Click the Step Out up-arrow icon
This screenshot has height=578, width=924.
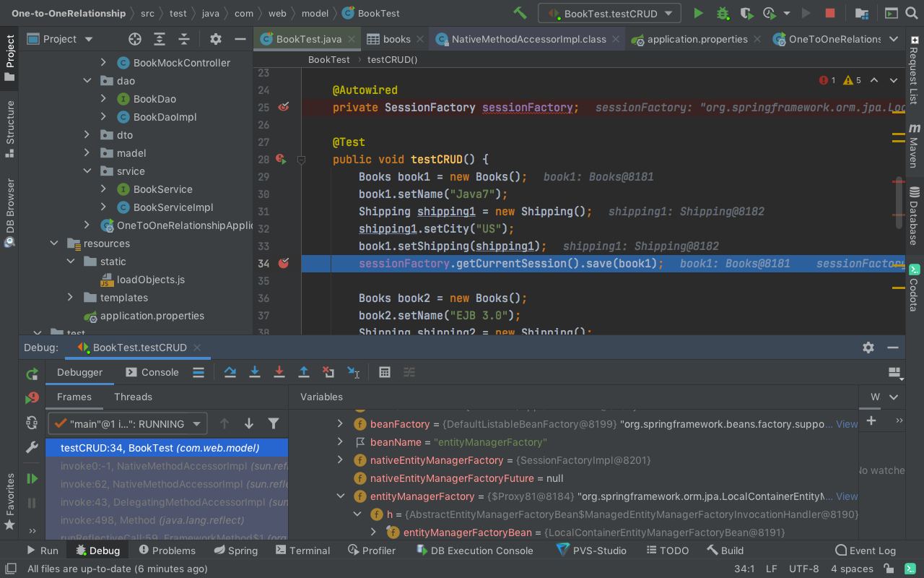pyautogui.click(x=303, y=372)
